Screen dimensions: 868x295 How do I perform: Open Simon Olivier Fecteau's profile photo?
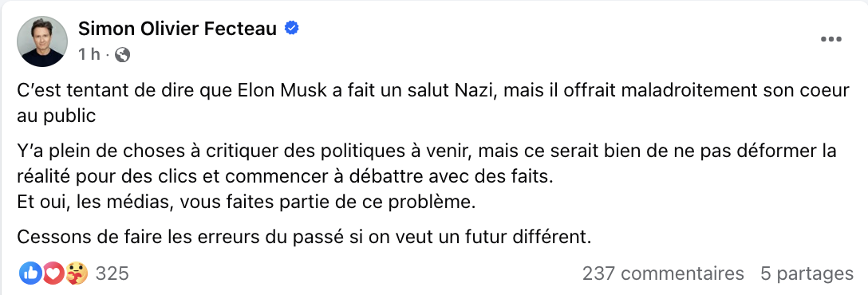pos(42,41)
